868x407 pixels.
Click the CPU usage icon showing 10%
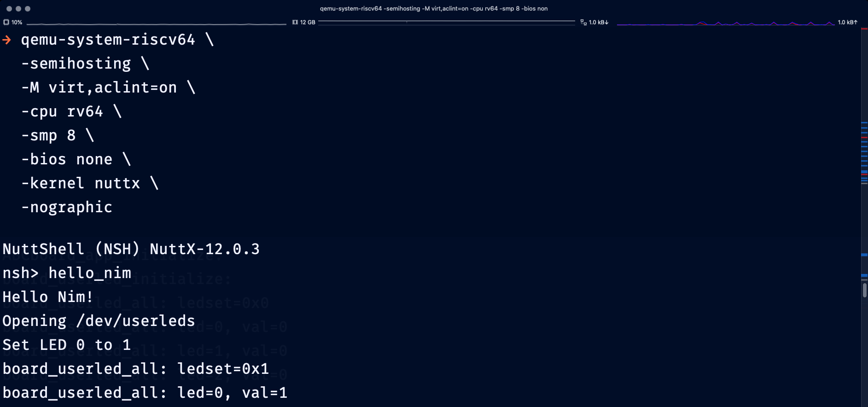(x=6, y=22)
